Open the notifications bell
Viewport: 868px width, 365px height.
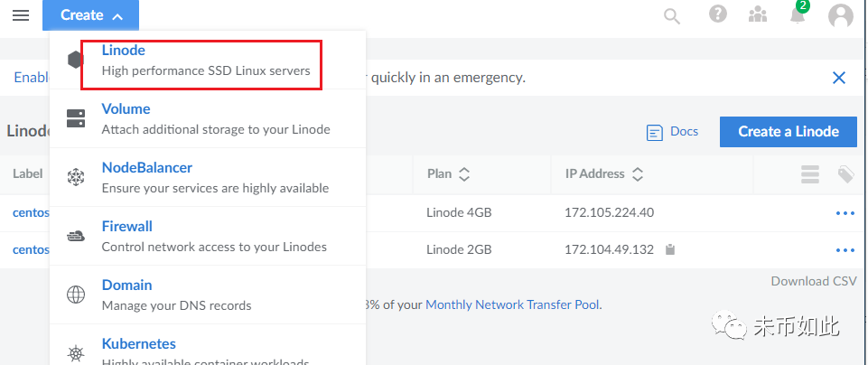(797, 15)
